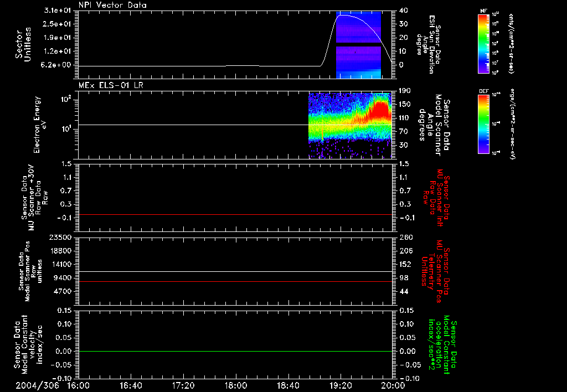Viewport: 567px width, 392px height.
Task: Click the "2.5e+01" sector tick label
Action: pos(57,24)
